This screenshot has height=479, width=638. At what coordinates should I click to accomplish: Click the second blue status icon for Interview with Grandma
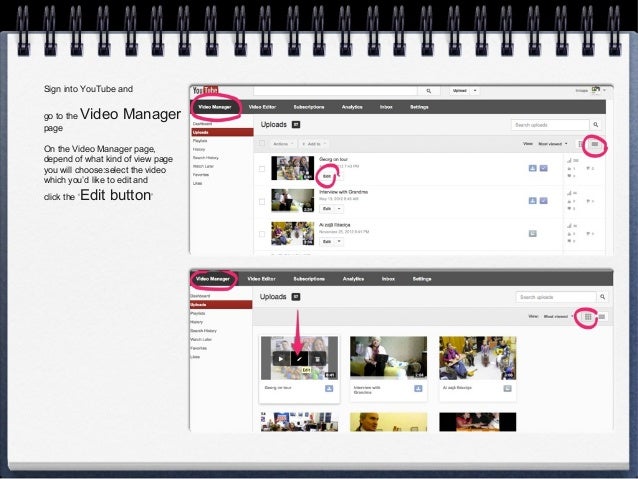click(x=544, y=201)
